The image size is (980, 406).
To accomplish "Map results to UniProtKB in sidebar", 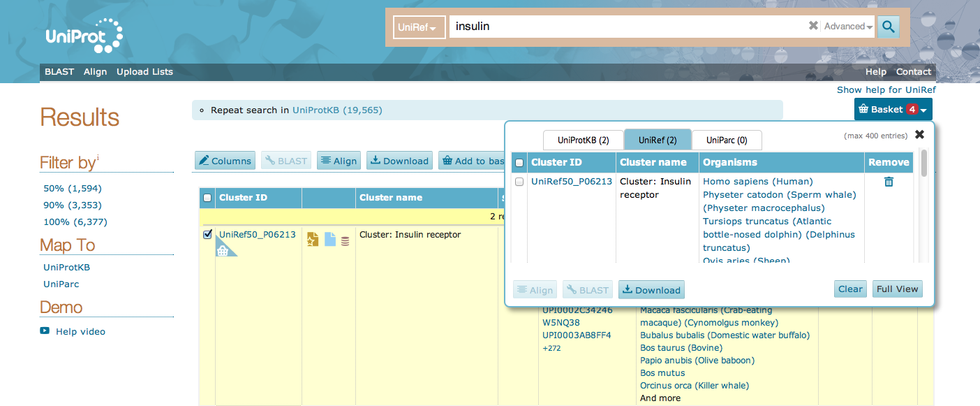I will 66,267.
